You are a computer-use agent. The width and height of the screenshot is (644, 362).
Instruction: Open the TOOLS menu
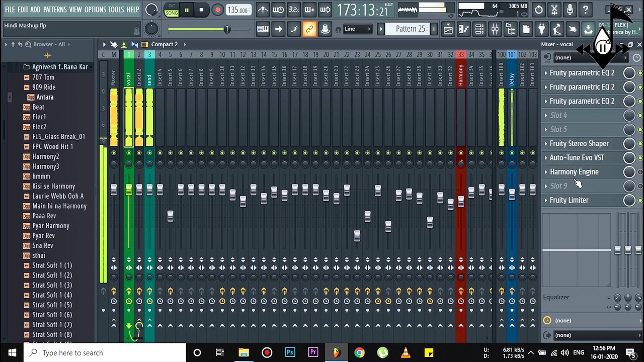click(x=116, y=10)
